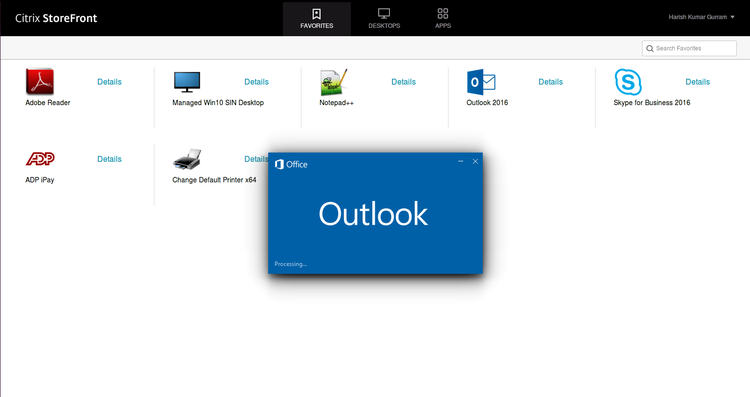The width and height of the screenshot is (750, 397).
Task: Click the search magnifier icon
Action: [650, 48]
